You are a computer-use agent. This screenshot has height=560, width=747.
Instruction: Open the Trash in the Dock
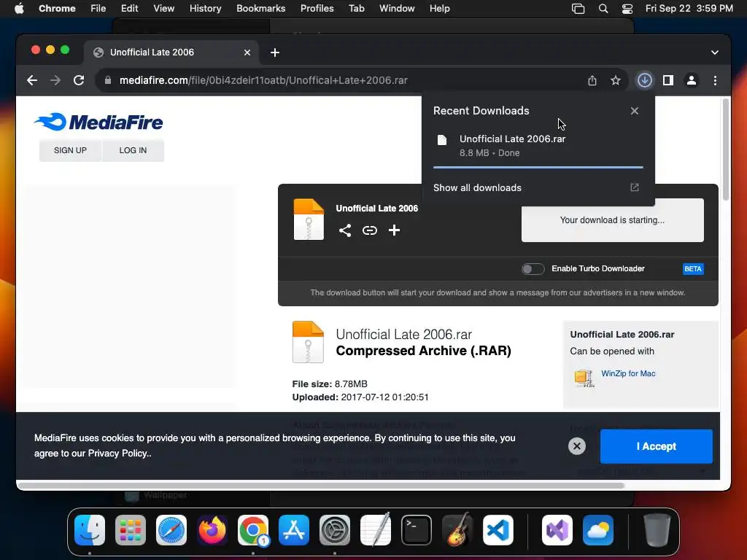point(657,530)
